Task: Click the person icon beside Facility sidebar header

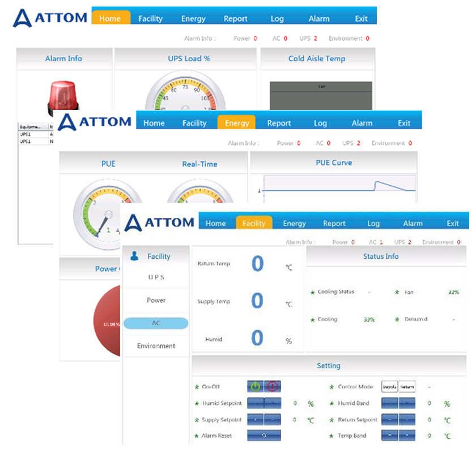Action: point(134,256)
